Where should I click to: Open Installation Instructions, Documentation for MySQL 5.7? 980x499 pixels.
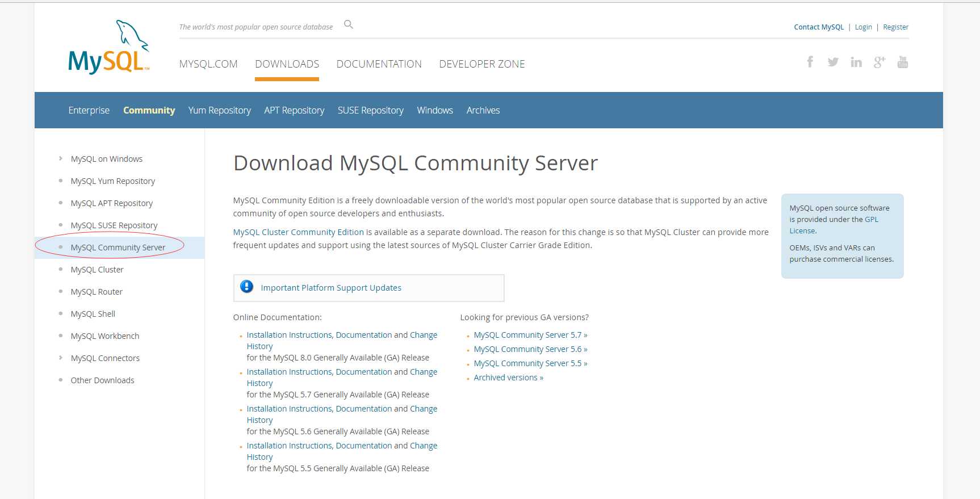(x=320, y=372)
